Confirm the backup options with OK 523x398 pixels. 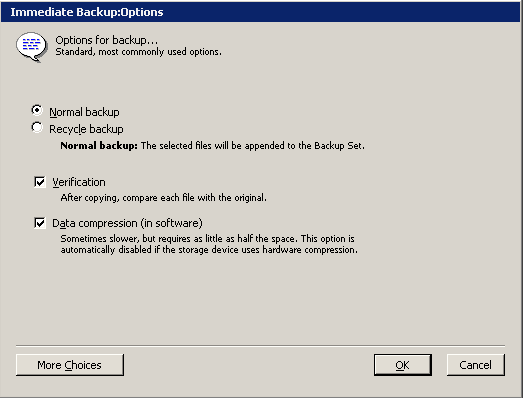[x=403, y=365]
